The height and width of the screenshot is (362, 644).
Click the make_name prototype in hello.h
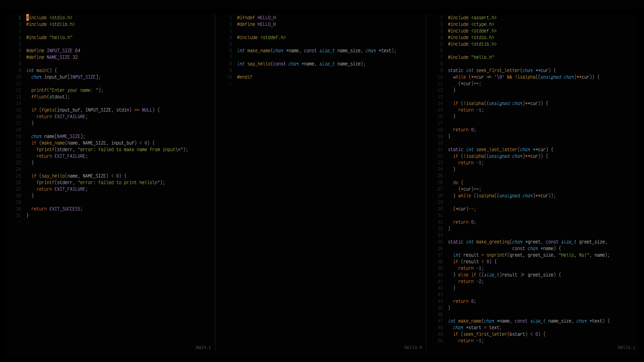click(x=317, y=51)
